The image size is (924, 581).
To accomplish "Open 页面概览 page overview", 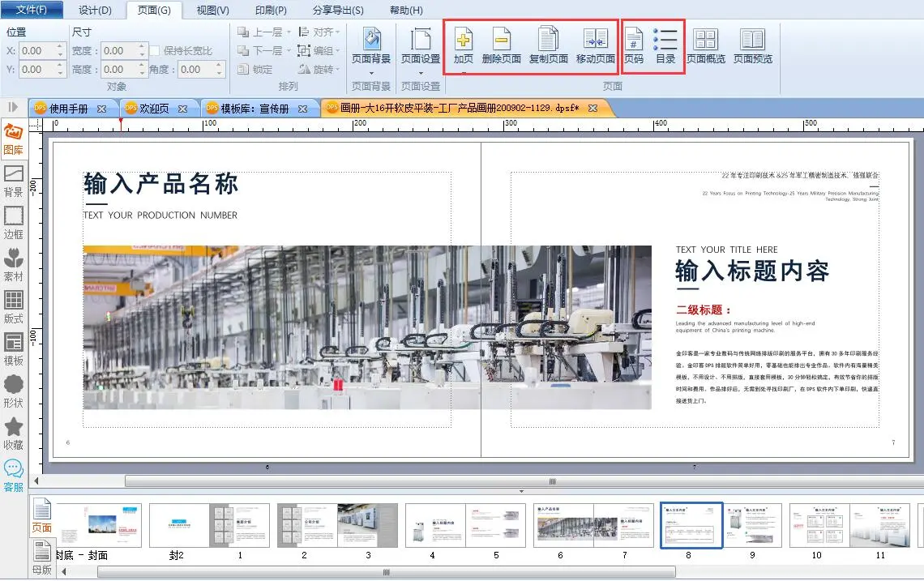I will tap(706, 41).
